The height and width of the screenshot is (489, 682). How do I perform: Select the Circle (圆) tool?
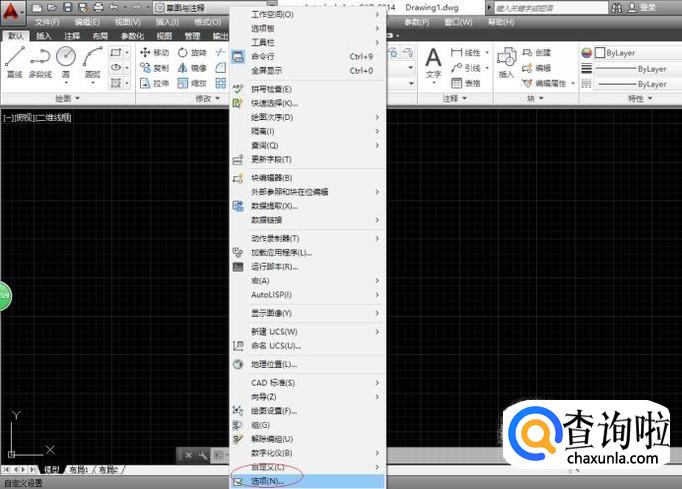pos(66,62)
